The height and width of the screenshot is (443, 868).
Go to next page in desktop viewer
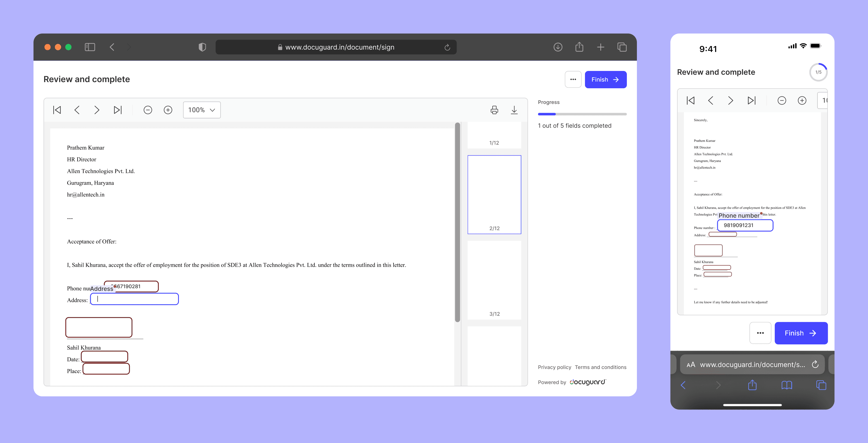(x=97, y=110)
